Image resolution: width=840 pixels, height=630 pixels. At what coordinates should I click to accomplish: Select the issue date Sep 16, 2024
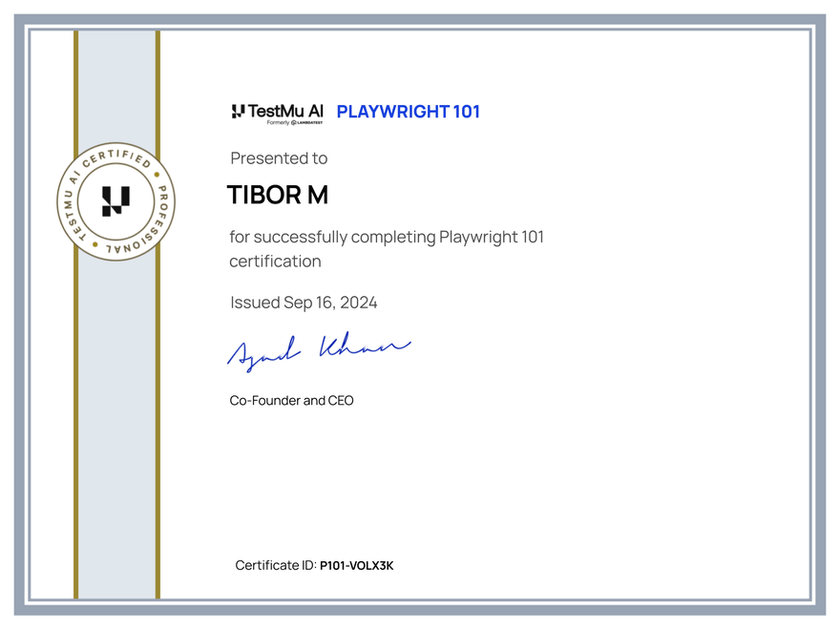[330, 303]
